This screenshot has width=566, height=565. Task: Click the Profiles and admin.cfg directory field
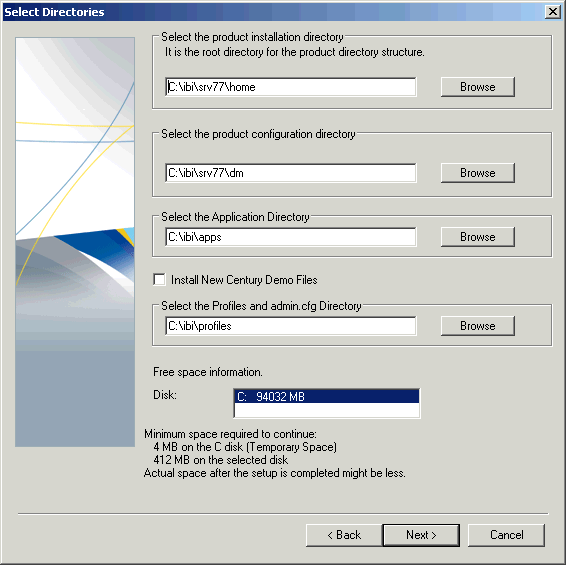[x=291, y=326]
